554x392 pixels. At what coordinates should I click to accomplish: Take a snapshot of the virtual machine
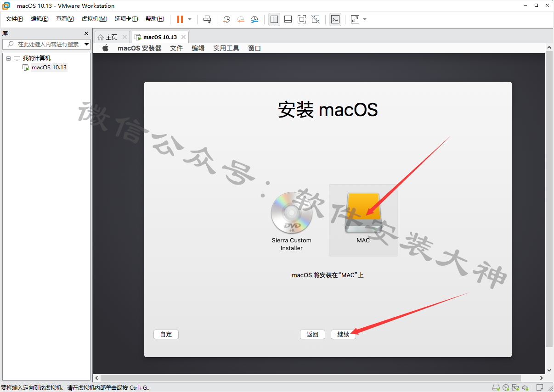[x=226, y=19]
